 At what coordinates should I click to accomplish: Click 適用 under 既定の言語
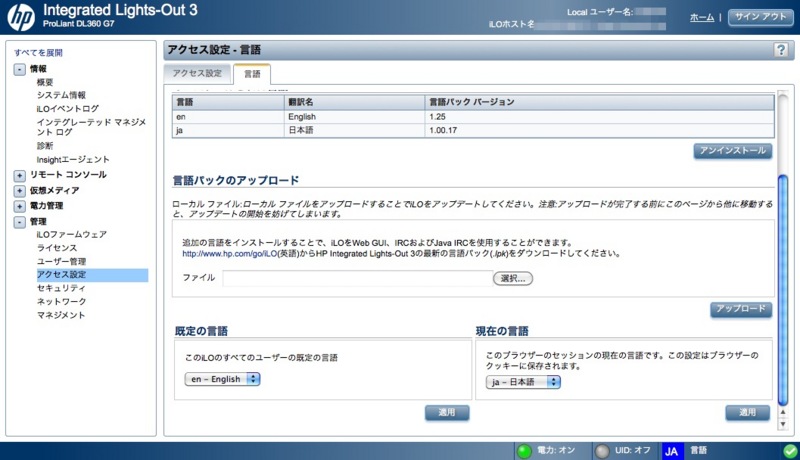click(x=447, y=413)
